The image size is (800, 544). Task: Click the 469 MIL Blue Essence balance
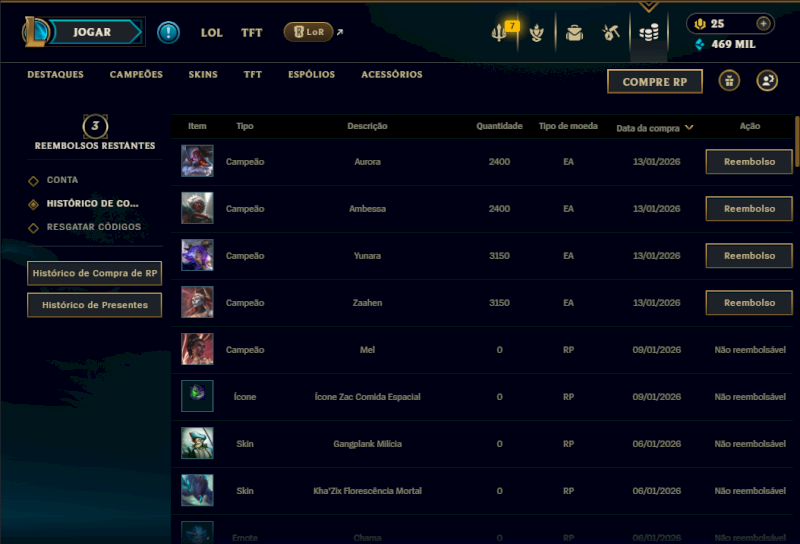(733, 44)
